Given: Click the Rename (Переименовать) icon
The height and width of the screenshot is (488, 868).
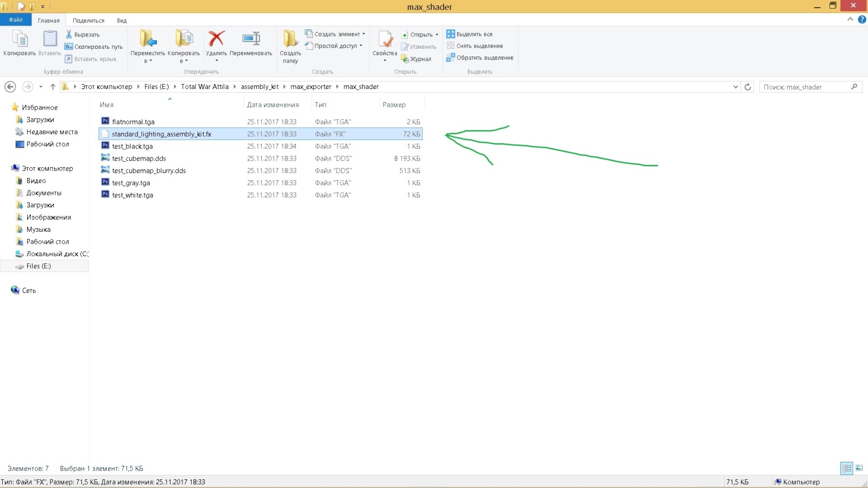Looking at the screenshot, I should 251,39.
